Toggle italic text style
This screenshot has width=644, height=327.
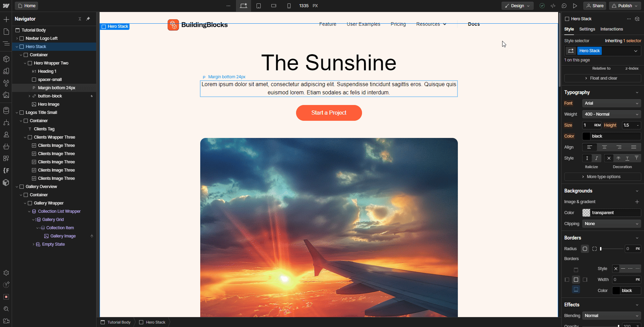coord(596,158)
